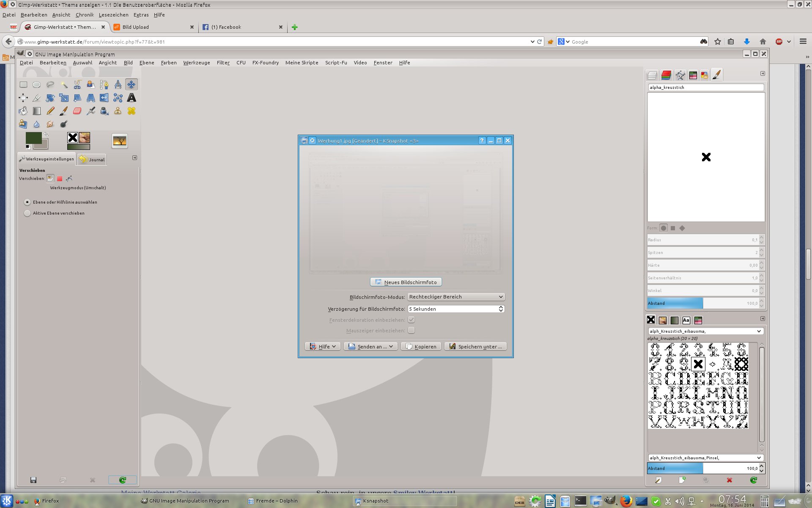Toggle 'Fensterdekoration einbeziehen' checkbox in KSnapshot
Viewport: 812px width, 508px height.
411,320
